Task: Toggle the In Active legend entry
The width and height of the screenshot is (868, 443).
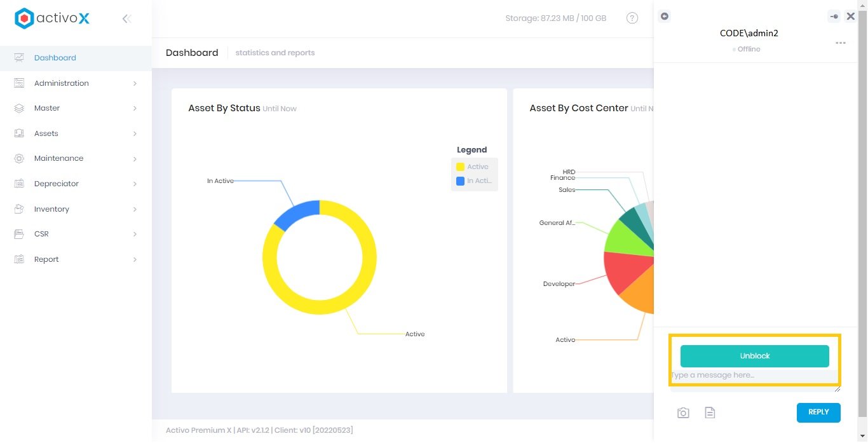Action: click(x=473, y=181)
